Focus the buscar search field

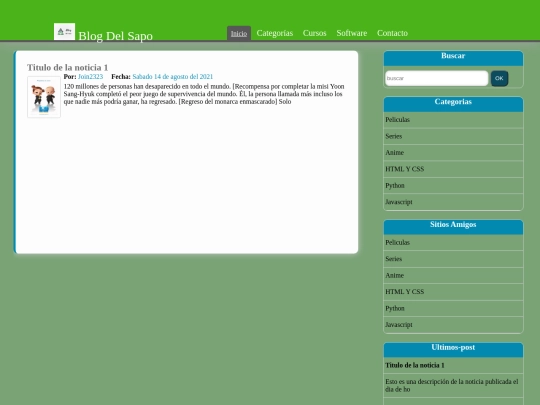point(436,78)
